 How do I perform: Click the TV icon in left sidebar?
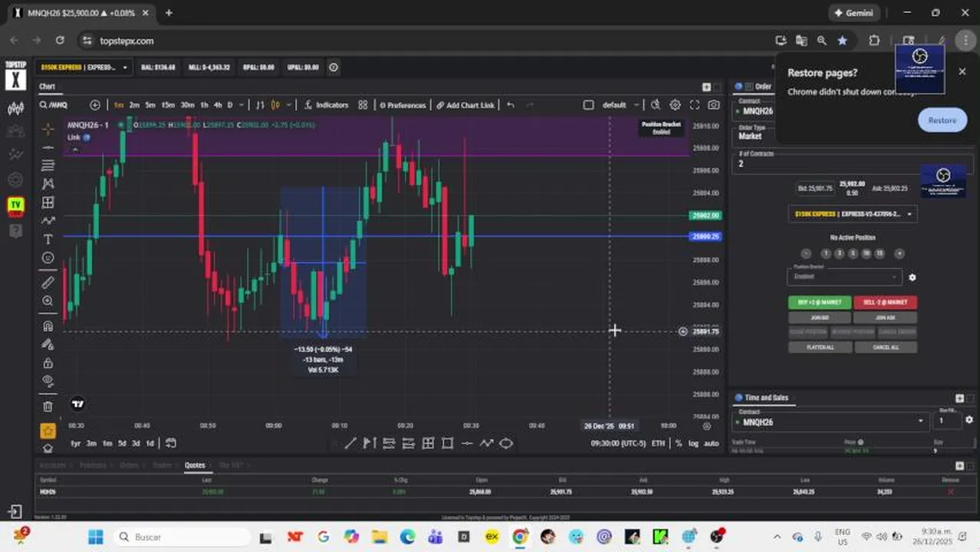click(x=15, y=205)
